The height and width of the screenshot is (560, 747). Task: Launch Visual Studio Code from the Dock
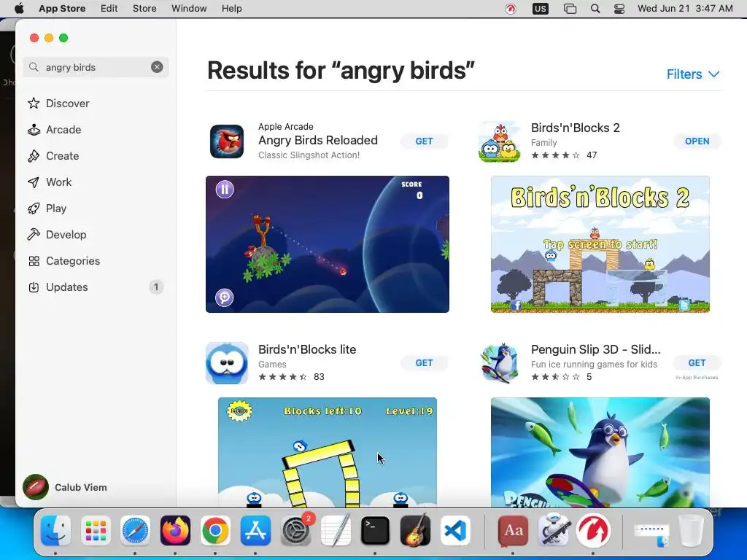[x=455, y=531]
